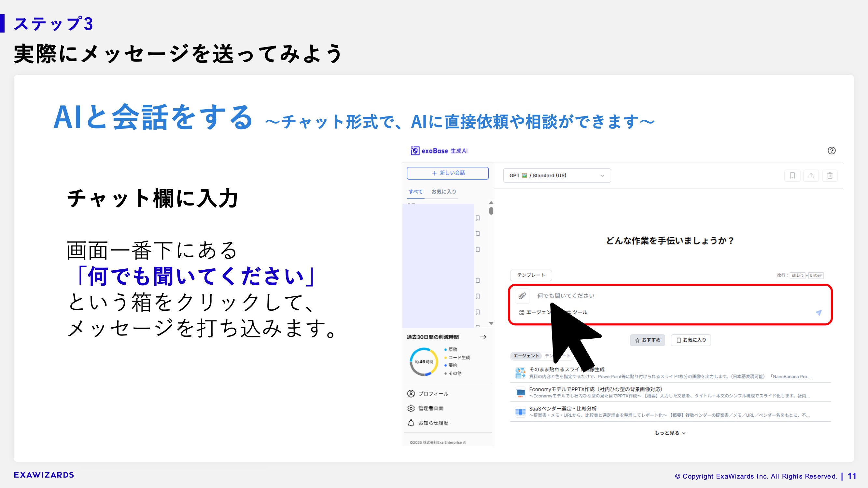This screenshot has width=868, height=488.
Task: Click the 約46時間 donut chart
Action: pyautogui.click(x=424, y=362)
